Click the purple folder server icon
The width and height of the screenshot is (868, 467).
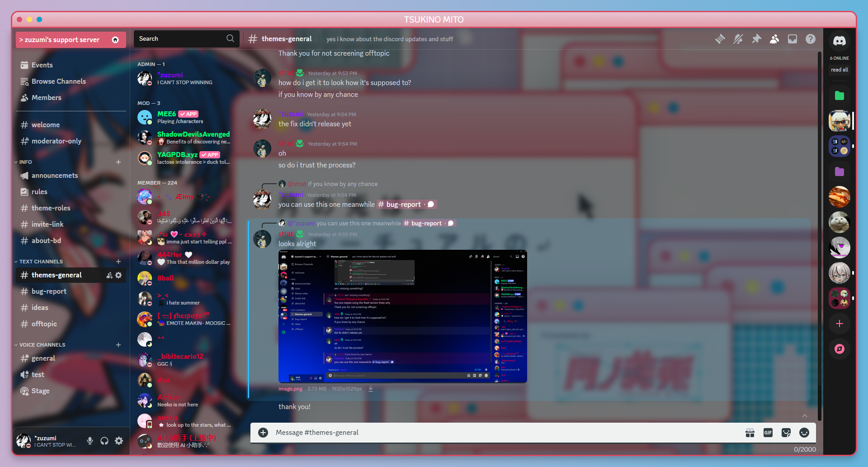(x=840, y=172)
